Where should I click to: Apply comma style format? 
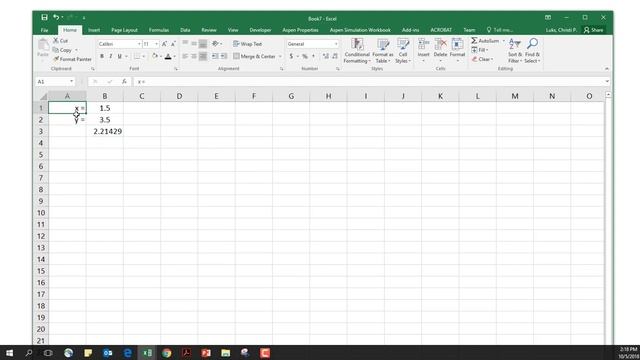(x=313, y=56)
